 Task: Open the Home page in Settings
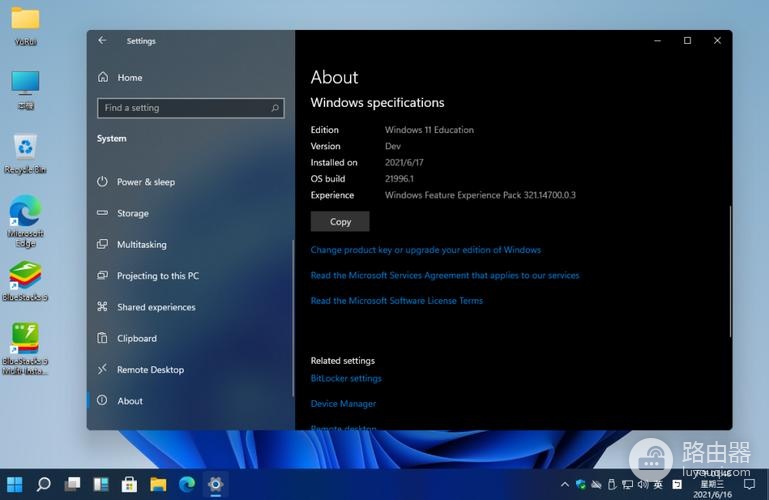click(129, 77)
